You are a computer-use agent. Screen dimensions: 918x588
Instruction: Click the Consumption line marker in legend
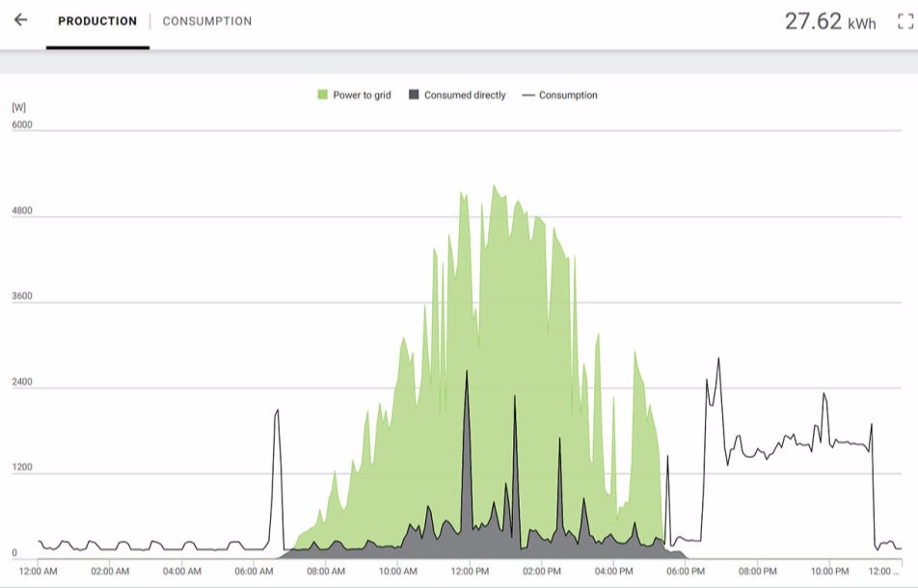pyautogui.click(x=528, y=94)
